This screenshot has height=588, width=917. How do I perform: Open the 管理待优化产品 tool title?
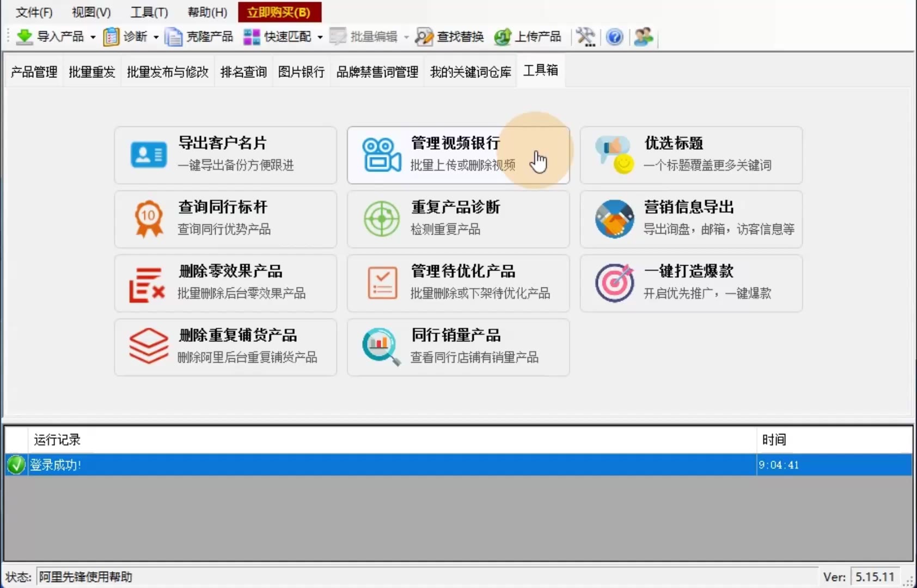[x=463, y=271]
